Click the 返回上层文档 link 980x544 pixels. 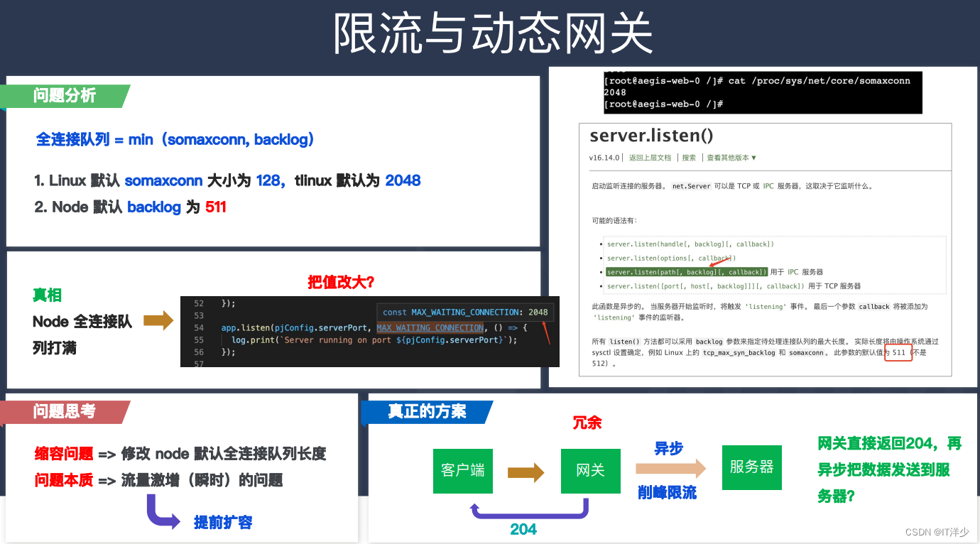650,158
